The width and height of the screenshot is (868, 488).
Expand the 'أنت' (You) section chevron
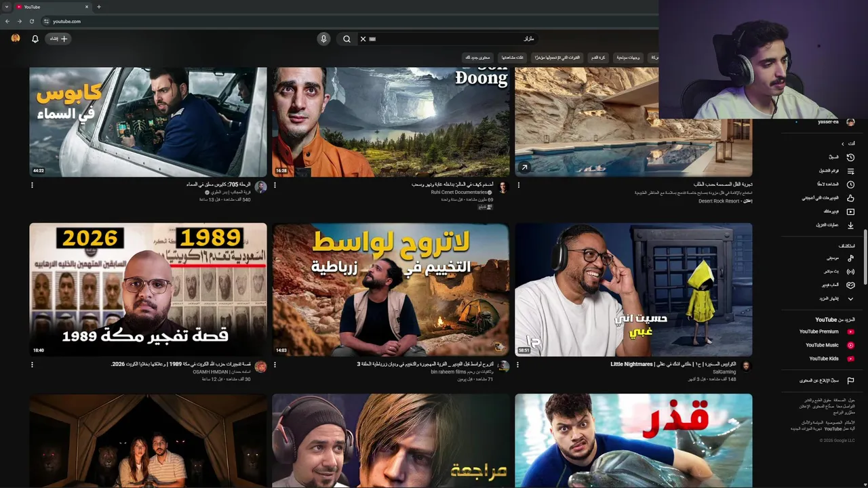[843, 144]
